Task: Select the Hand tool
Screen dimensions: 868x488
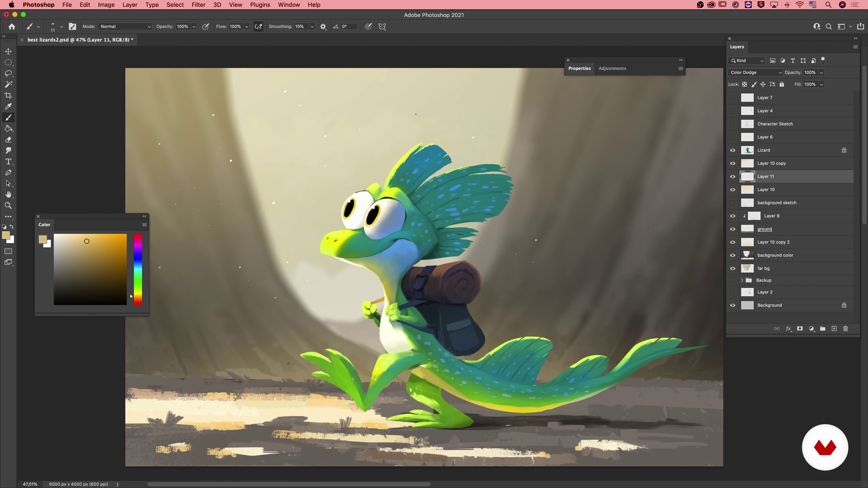Action: click(8, 195)
